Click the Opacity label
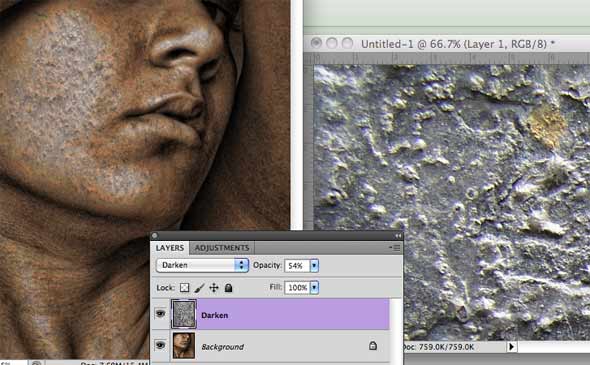Image resolution: width=590 pixels, height=365 pixels. 267,265
